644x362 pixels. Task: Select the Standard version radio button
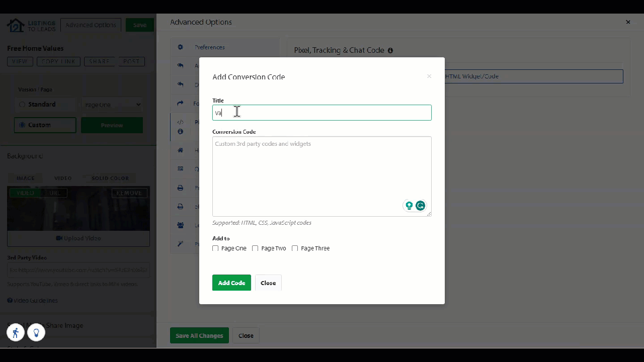coord(22,104)
